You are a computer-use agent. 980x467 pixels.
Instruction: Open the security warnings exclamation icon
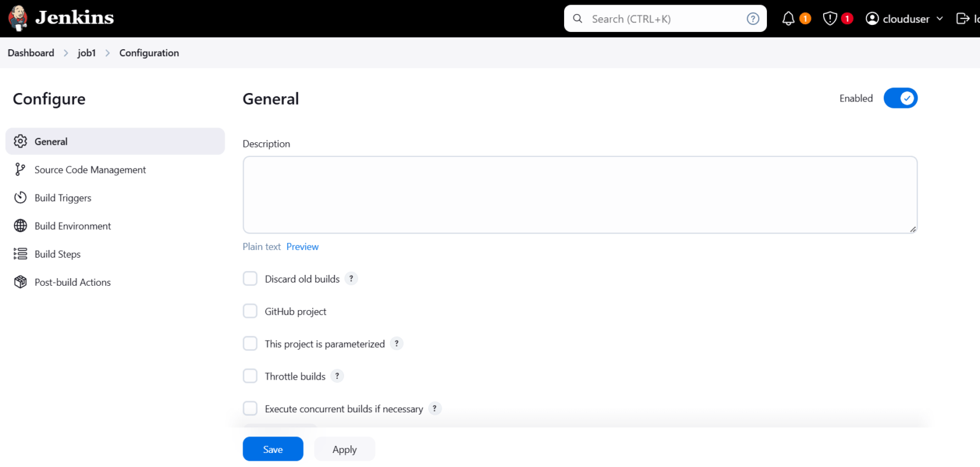[x=829, y=18]
